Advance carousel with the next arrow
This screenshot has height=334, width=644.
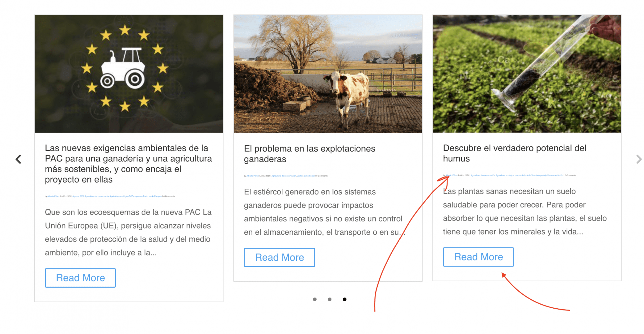click(638, 159)
